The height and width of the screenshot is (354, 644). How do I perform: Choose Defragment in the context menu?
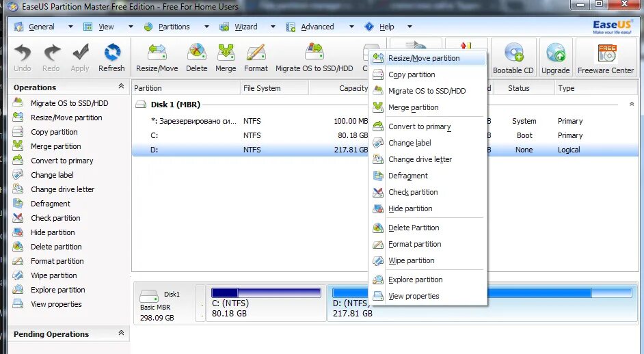pos(428,176)
